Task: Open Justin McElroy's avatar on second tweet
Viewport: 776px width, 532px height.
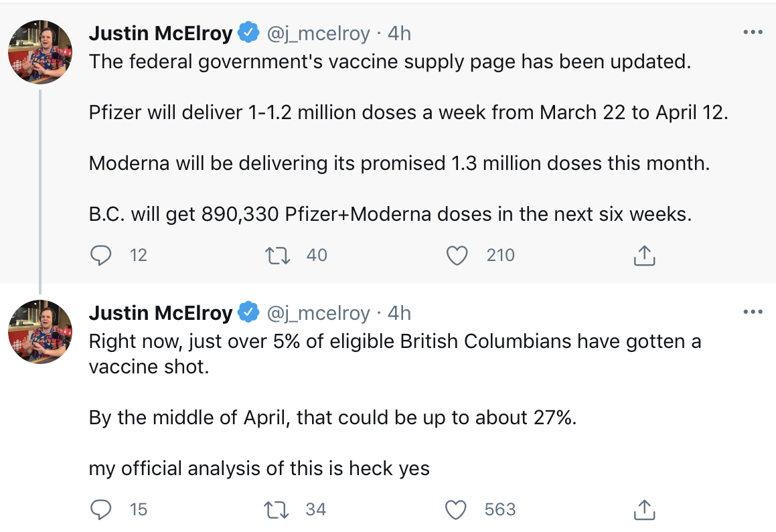Action: coord(40,332)
